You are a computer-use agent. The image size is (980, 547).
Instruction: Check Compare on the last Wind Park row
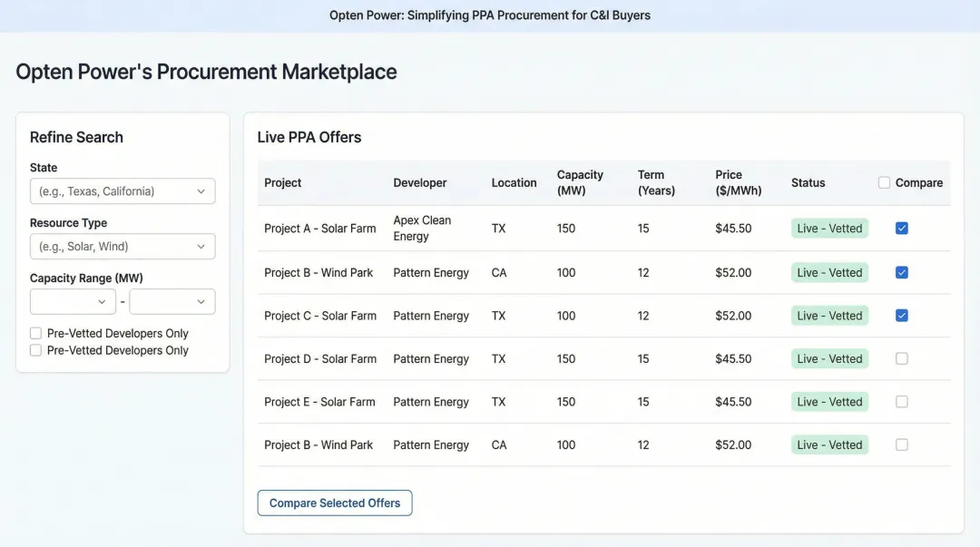(x=901, y=444)
